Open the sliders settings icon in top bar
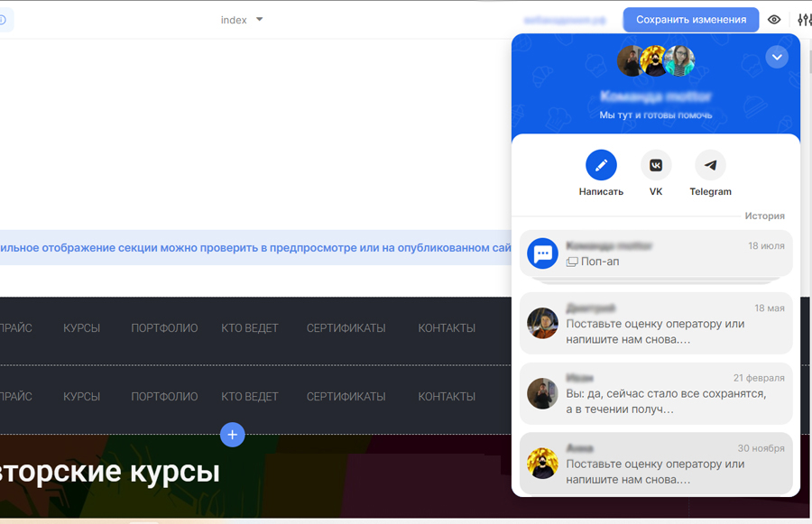812x524 pixels. (804, 20)
